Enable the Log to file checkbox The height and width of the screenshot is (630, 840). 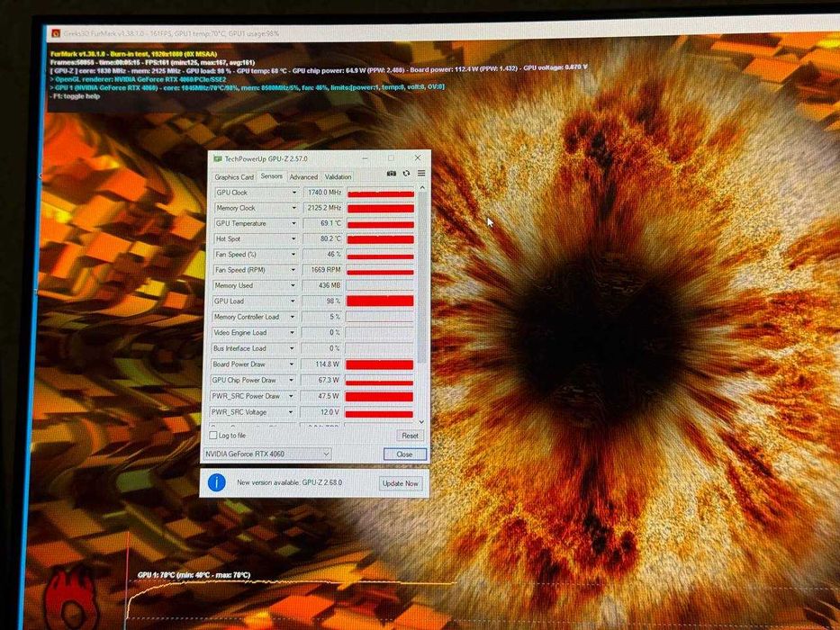point(213,435)
